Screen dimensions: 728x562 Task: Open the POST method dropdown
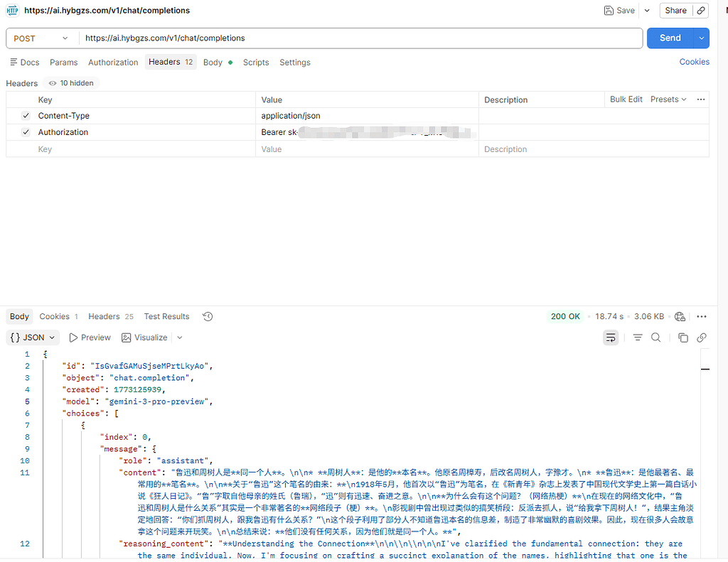coord(41,38)
